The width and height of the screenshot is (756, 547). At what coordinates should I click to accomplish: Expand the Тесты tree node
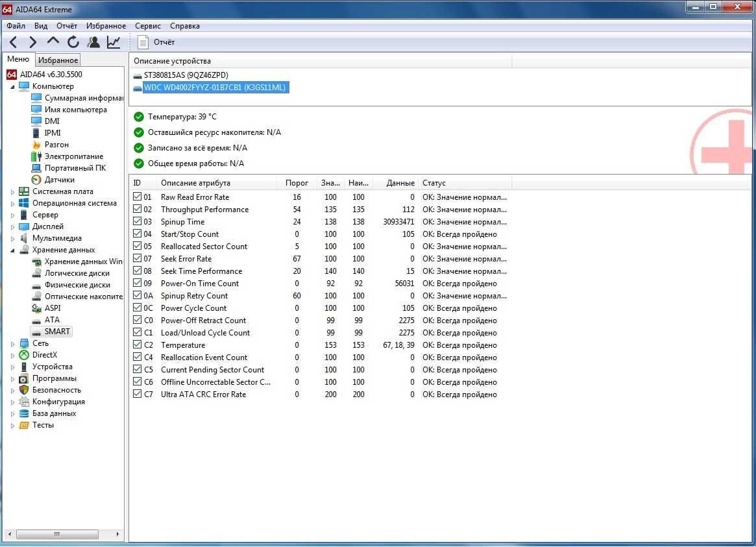click(12, 426)
